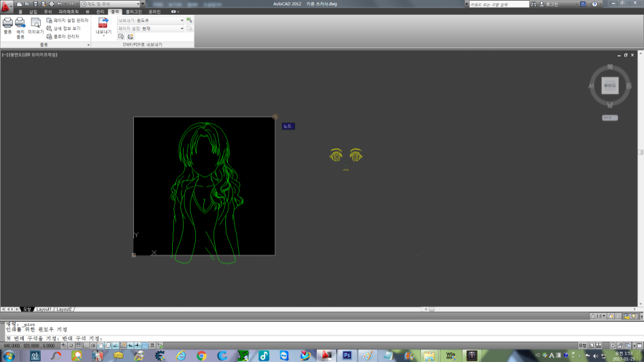The height and width of the screenshot is (362, 644).
Task: Click the volume speaker tray icon
Action: [x=596, y=355]
